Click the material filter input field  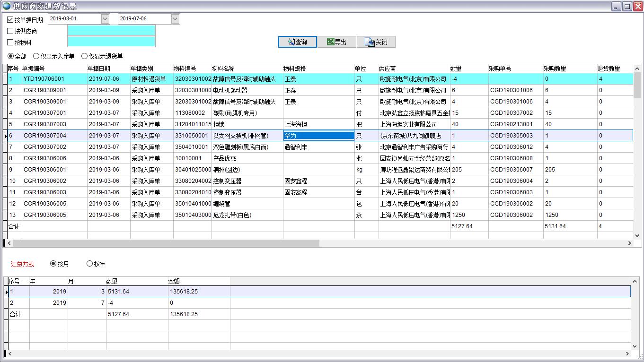pos(111,42)
